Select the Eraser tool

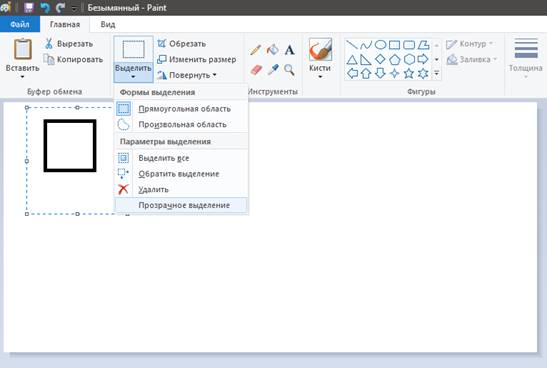(256, 69)
